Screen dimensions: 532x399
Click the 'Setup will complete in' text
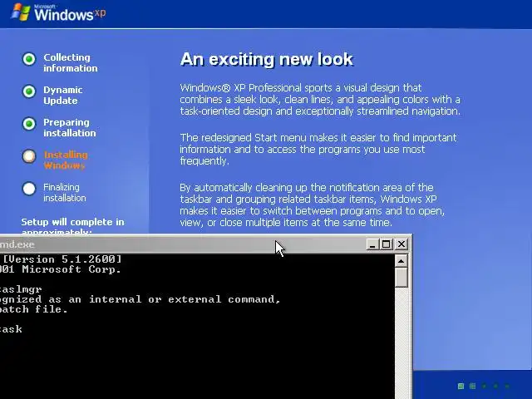(72, 222)
